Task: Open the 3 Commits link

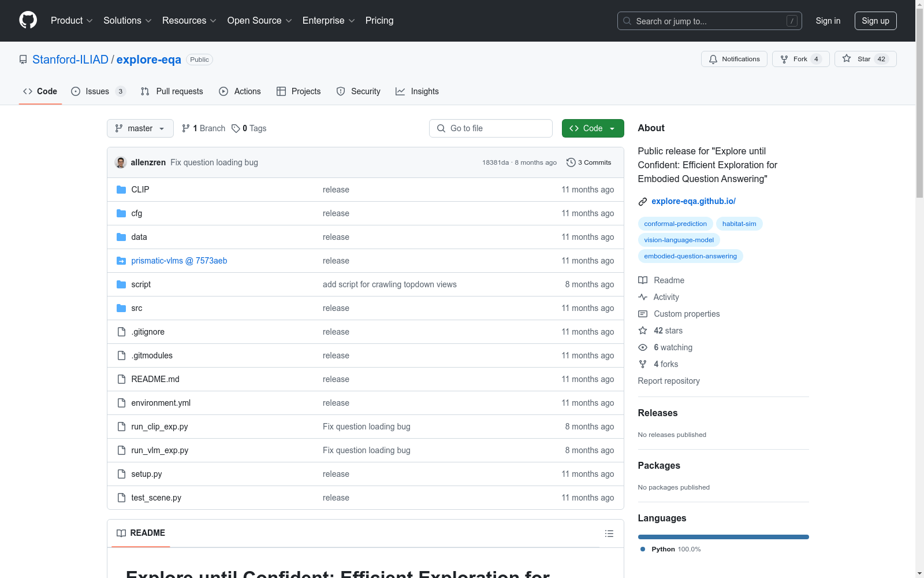Action: (589, 162)
